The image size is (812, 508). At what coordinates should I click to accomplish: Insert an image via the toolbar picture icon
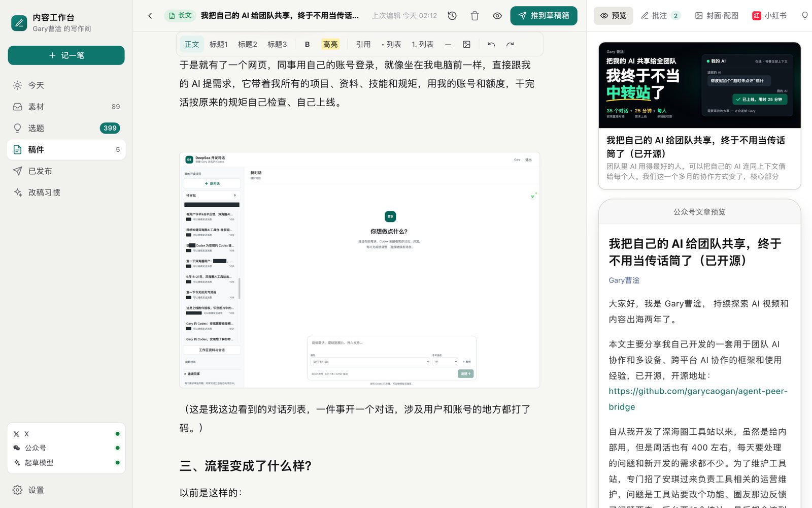pos(466,44)
